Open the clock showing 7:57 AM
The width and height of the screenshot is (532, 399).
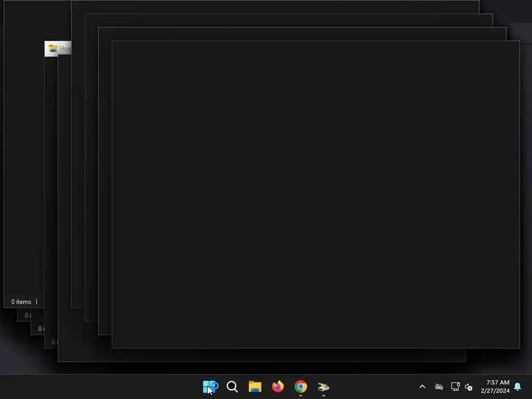pos(495,387)
